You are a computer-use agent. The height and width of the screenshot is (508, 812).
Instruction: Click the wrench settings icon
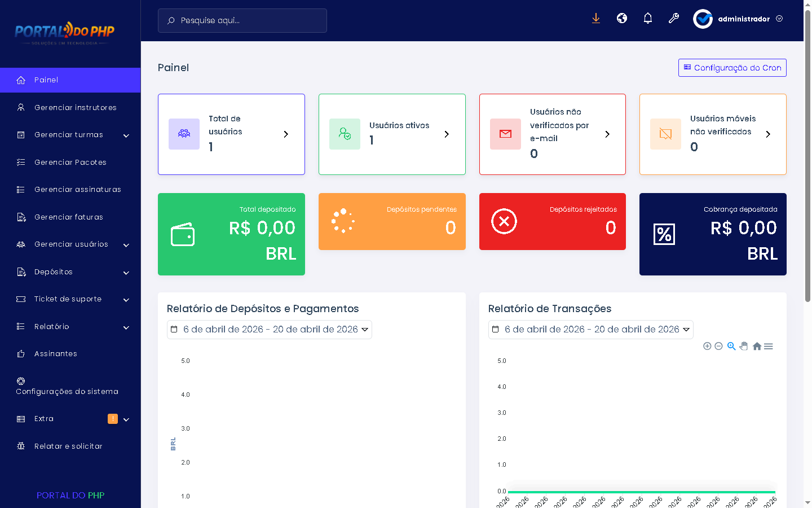coord(674,19)
